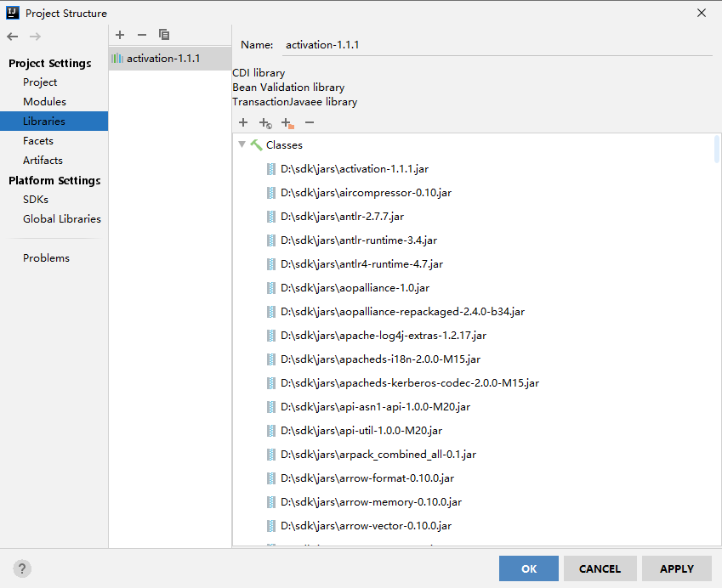Click jar icon for antlr4-runtime-4.7.jar

[x=271, y=264]
